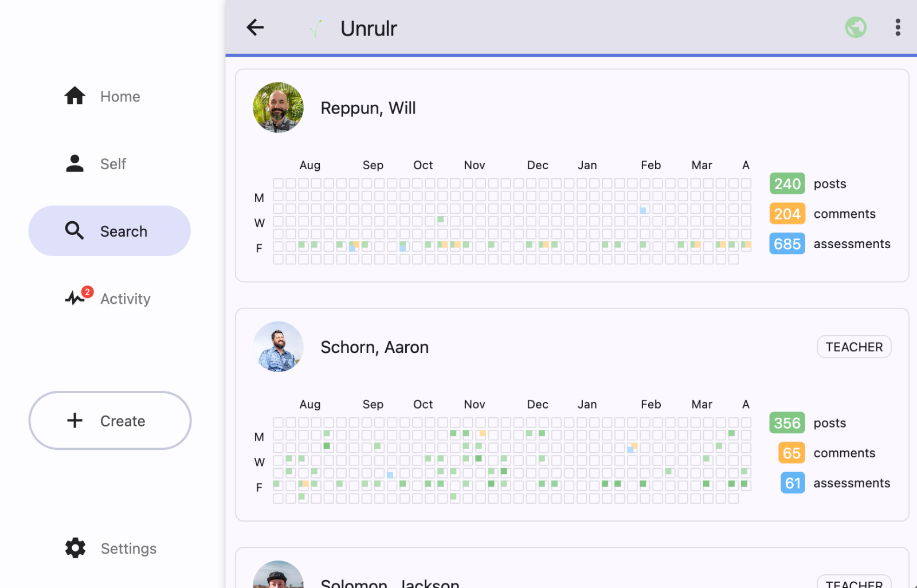This screenshot has height=588, width=917.
Task: Select the Self menu label
Action: (x=113, y=164)
